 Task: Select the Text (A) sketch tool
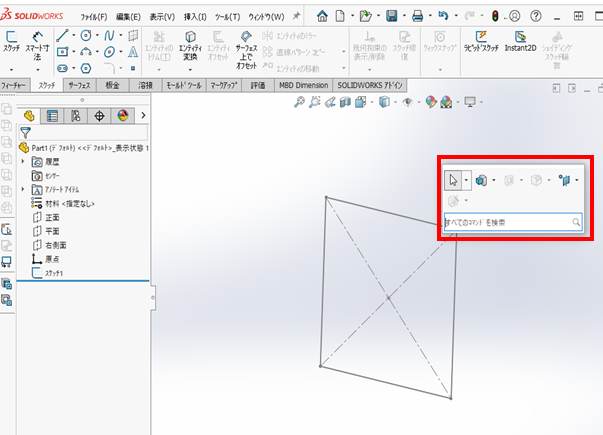pyautogui.click(x=133, y=52)
